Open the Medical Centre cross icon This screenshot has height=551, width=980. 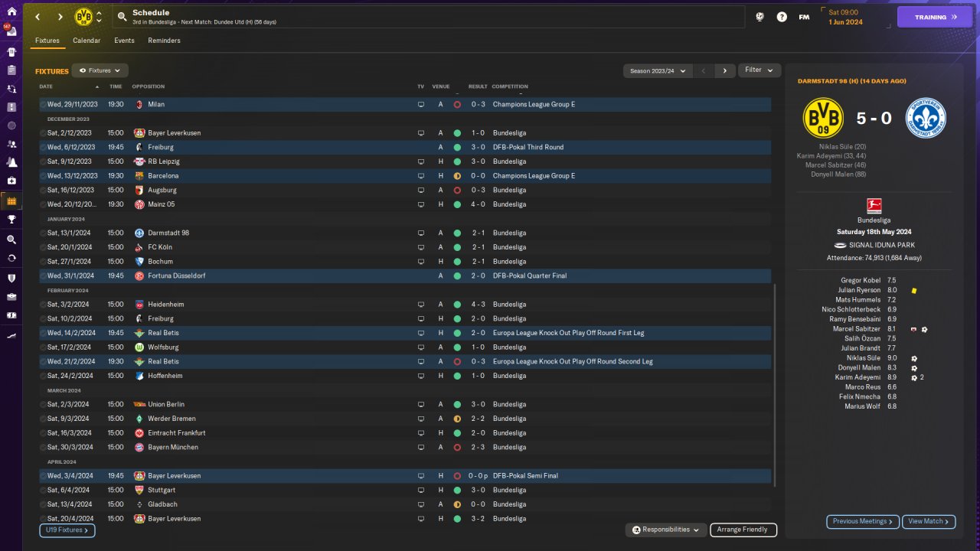point(11,181)
